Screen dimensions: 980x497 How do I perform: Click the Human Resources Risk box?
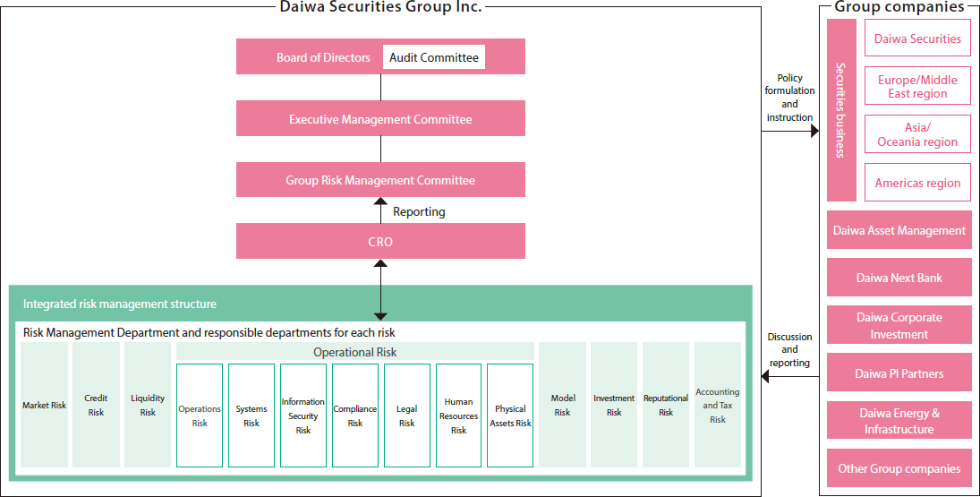coord(458,415)
